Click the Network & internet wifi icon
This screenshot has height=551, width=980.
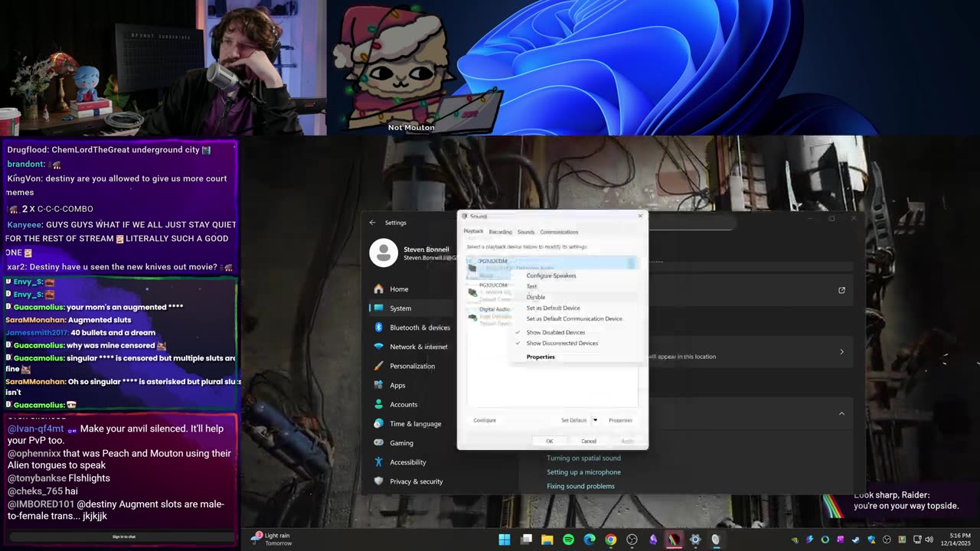click(x=378, y=347)
